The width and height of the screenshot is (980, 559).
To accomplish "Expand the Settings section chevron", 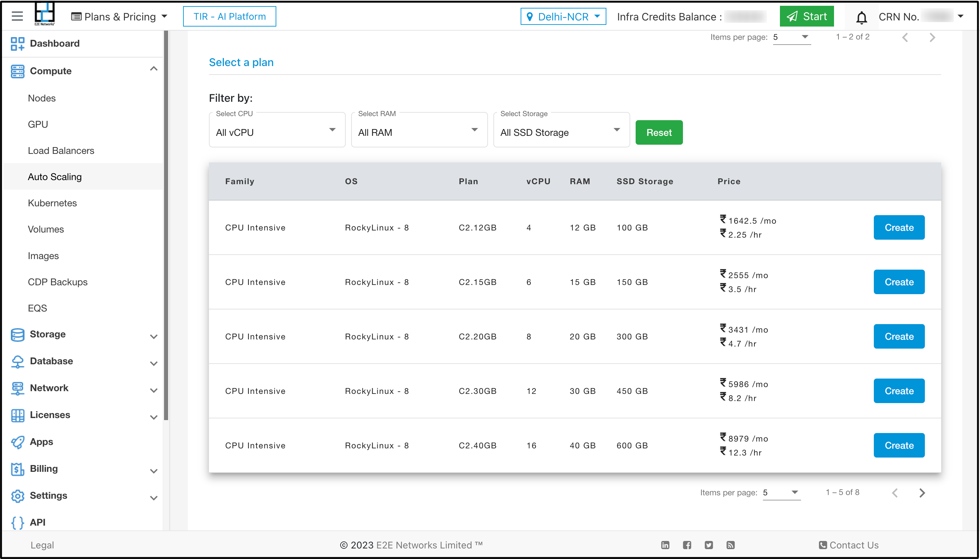I will [153, 498].
